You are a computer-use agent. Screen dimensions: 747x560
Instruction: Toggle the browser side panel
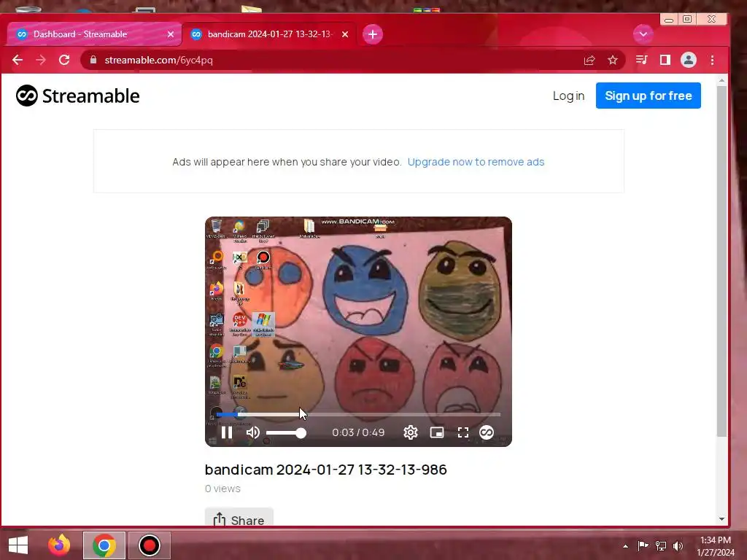(665, 60)
